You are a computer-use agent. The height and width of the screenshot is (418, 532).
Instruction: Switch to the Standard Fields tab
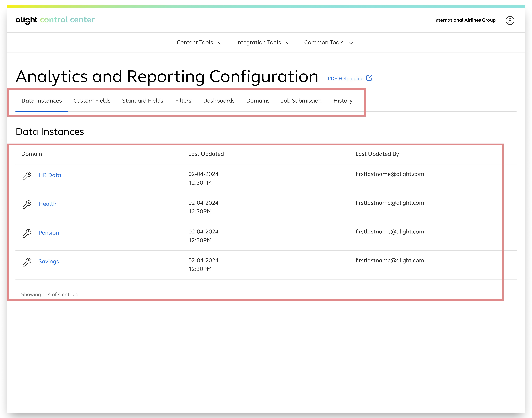[142, 101]
